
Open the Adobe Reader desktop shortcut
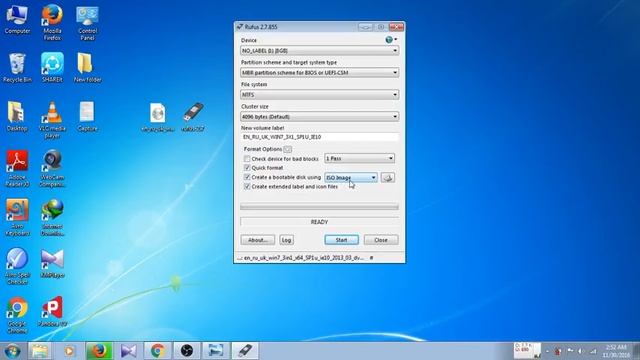point(17,169)
